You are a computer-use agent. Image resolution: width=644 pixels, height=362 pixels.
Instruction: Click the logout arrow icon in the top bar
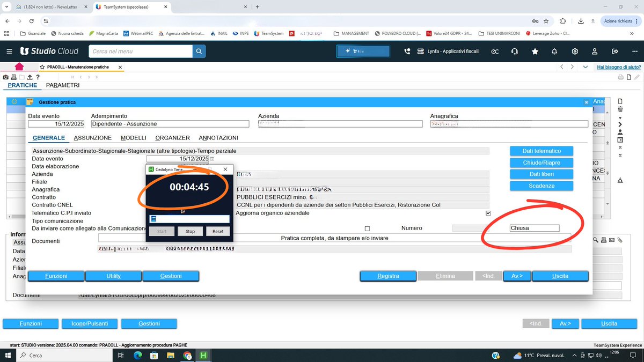[x=615, y=51]
